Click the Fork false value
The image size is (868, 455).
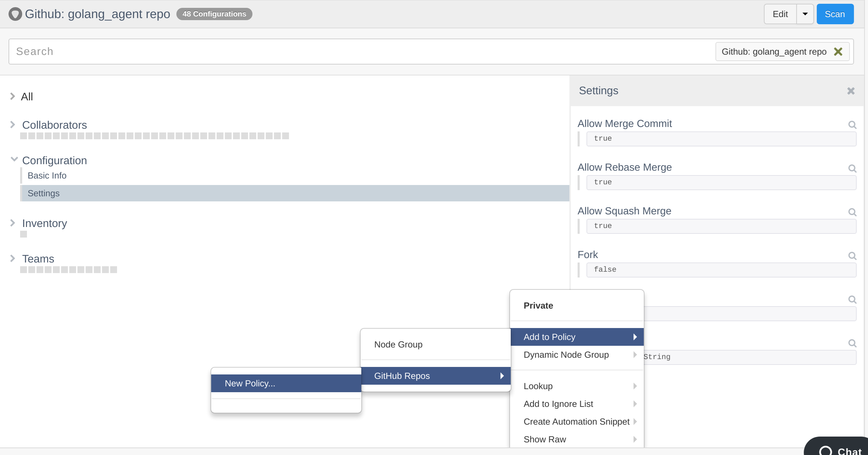pyautogui.click(x=721, y=270)
